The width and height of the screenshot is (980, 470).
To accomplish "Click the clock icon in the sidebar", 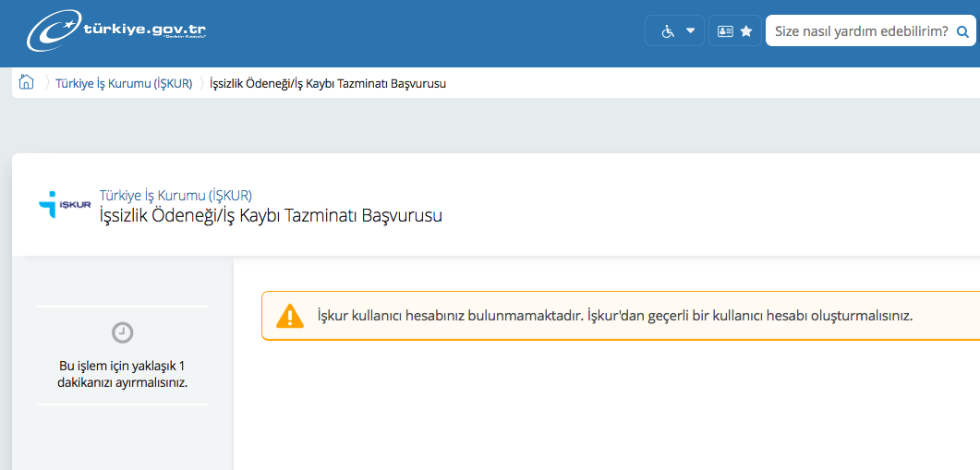I will tap(123, 332).
